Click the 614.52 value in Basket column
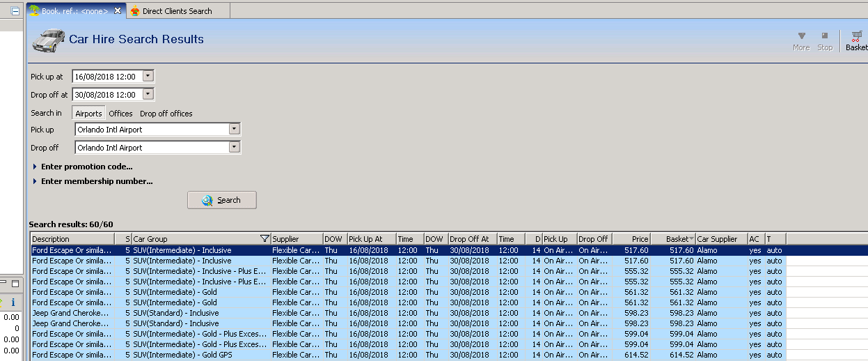This screenshot has width=868, height=361. tap(681, 355)
